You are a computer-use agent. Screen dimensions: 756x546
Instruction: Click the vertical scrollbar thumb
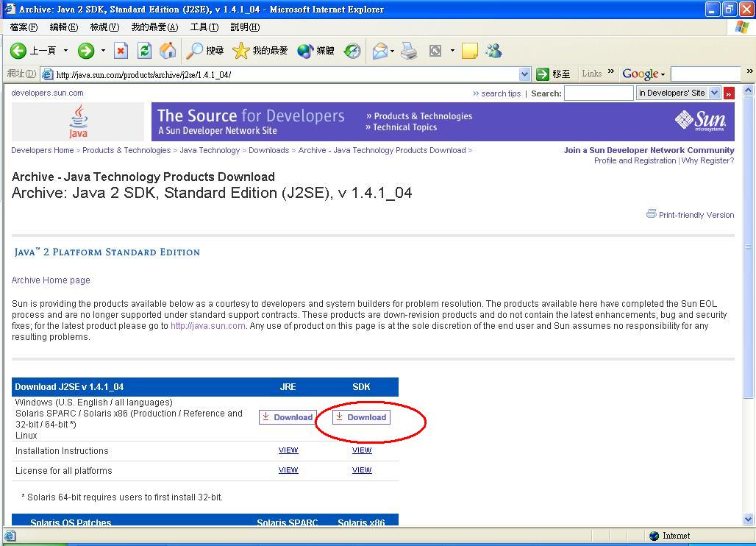click(x=749, y=247)
